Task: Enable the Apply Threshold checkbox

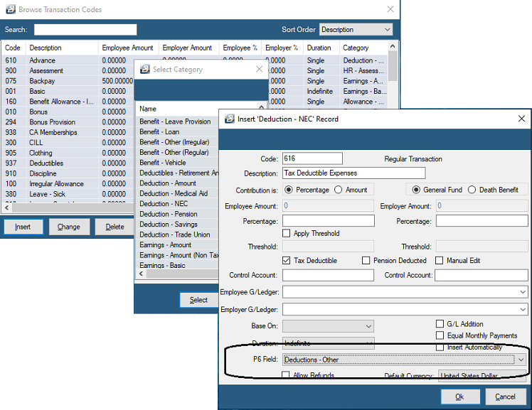Action: coord(287,234)
